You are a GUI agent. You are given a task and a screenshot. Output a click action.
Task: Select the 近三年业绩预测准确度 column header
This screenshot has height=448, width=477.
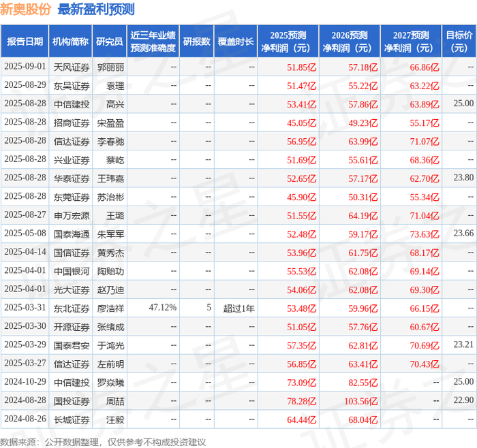point(153,42)
